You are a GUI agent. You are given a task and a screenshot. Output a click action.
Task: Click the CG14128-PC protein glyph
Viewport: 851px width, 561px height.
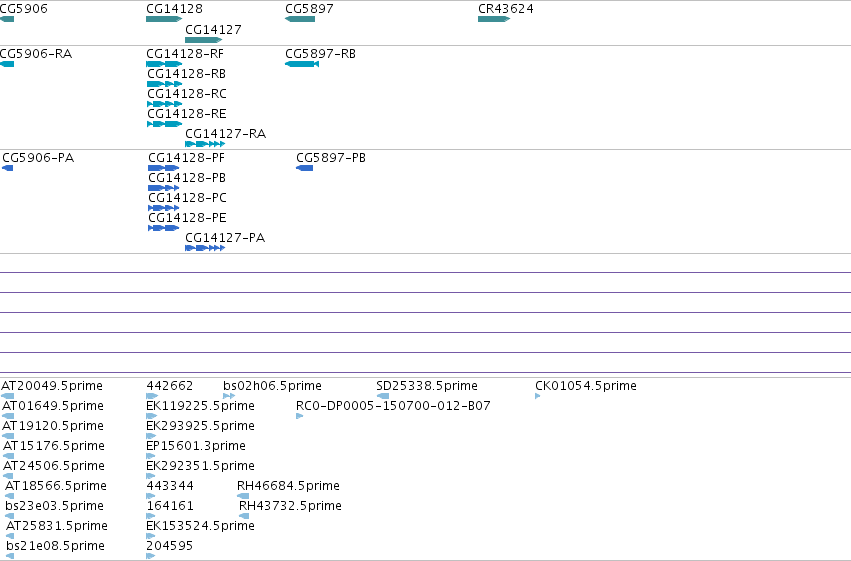point(163,208)
